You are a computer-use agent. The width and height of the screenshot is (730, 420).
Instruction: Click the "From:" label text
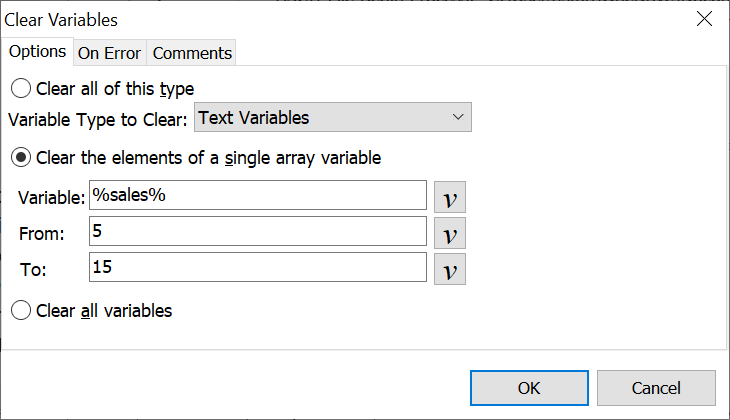(41, 234)
